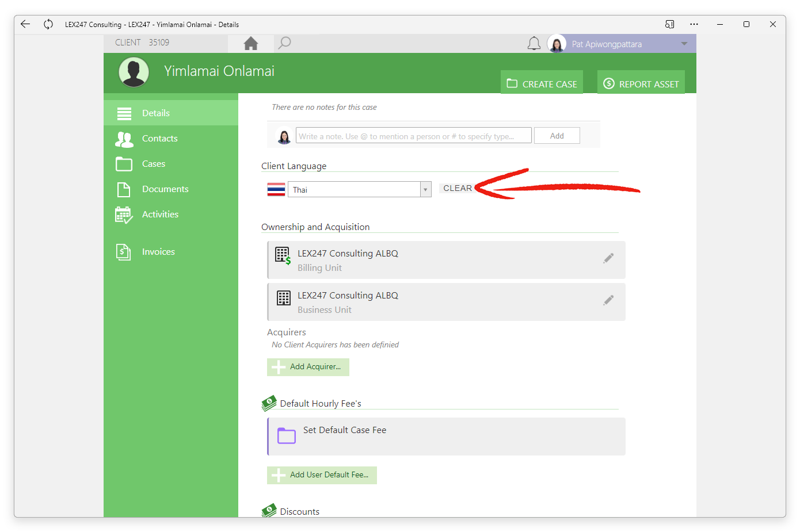Click the Thai flag icon
Screen dimensions: 800x532
coord(276,190)
